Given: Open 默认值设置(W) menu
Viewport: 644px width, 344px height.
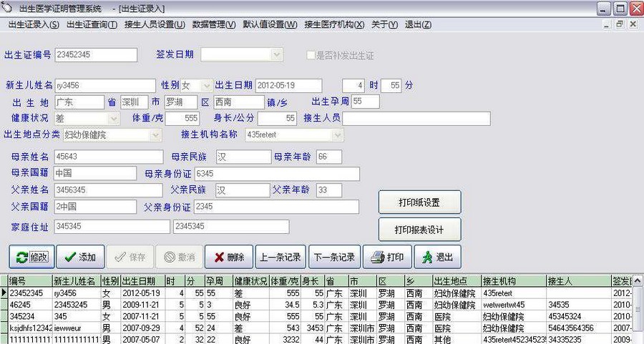Looking at the screenshot, I should click(x=270, y=24).
